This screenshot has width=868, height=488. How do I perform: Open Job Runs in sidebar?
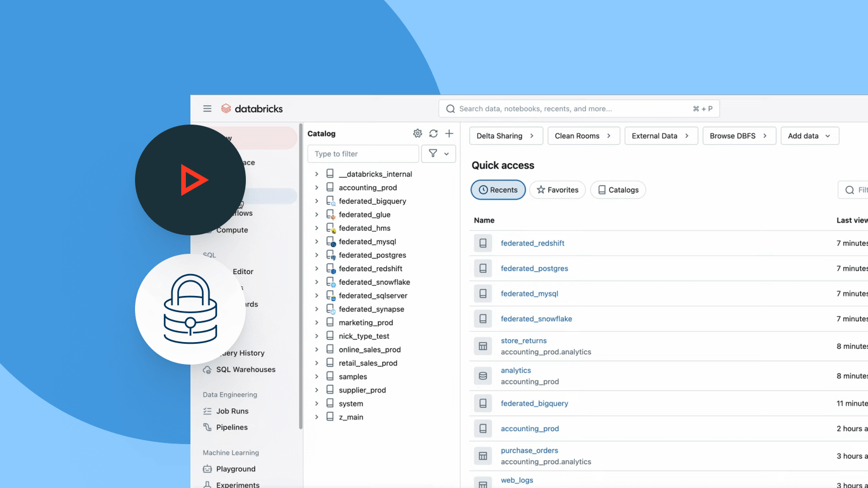(x=232, y=411)
